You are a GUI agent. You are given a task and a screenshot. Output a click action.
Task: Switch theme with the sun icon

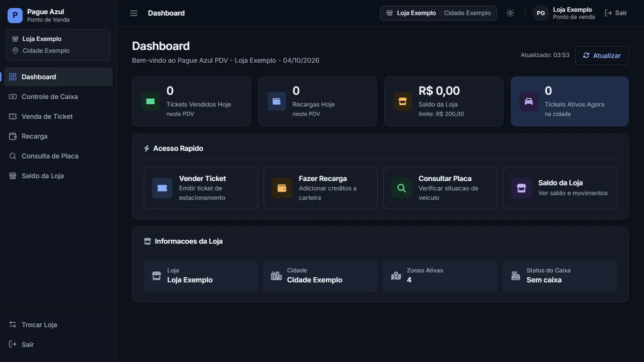(510, 13)
